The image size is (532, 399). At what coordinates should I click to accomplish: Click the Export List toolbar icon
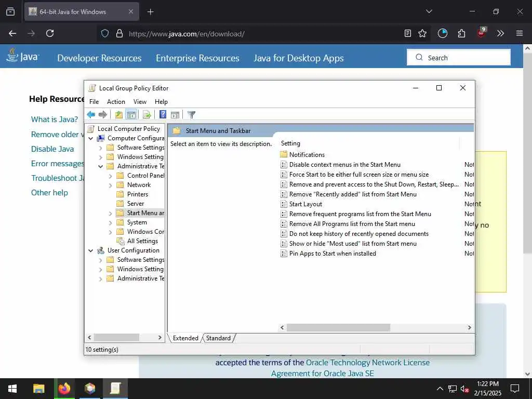147,115
